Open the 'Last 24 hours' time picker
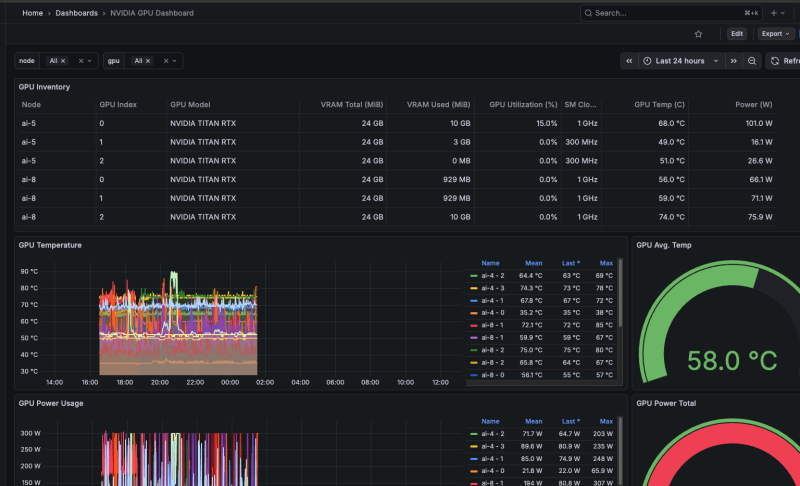Screen dimensions: 800x486 tap(681, 61)
